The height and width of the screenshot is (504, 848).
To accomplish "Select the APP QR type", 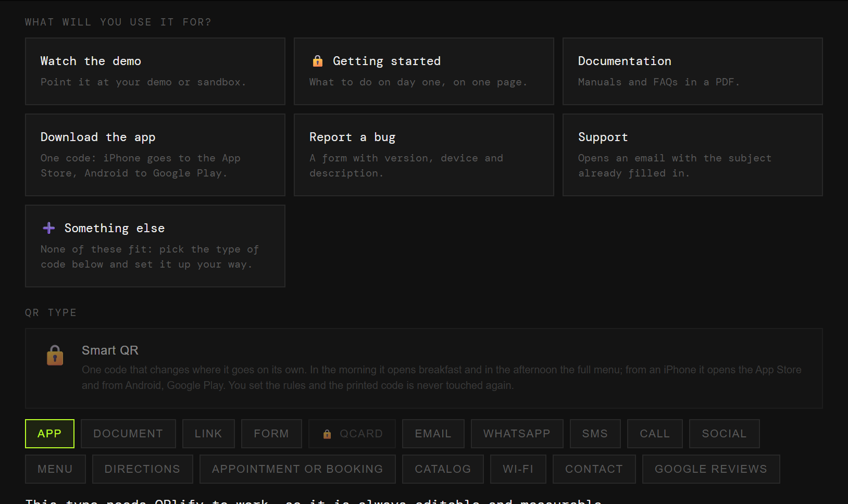I will [x=49, y=434].
